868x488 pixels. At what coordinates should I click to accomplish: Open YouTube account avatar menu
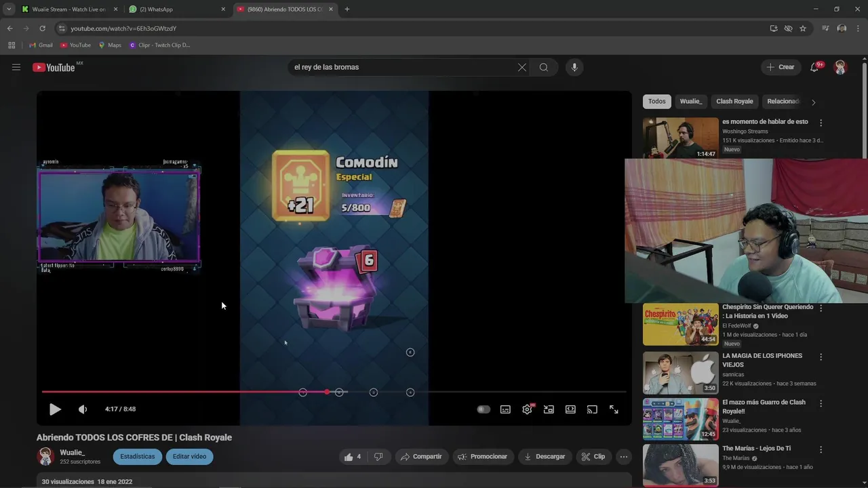point(840,67)
